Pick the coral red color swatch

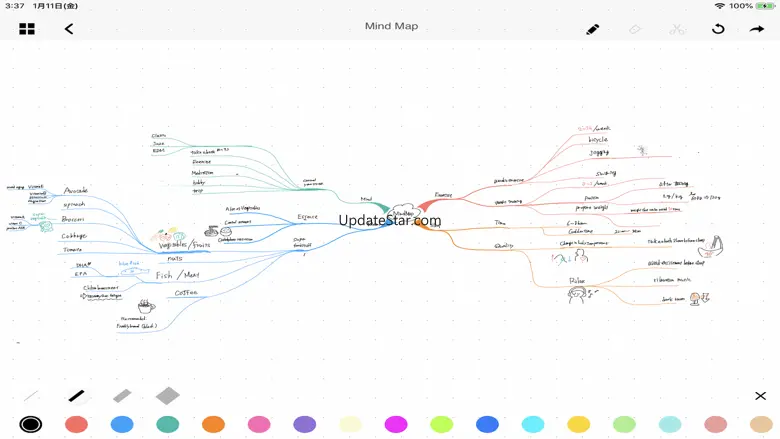[x=76, y=424]
